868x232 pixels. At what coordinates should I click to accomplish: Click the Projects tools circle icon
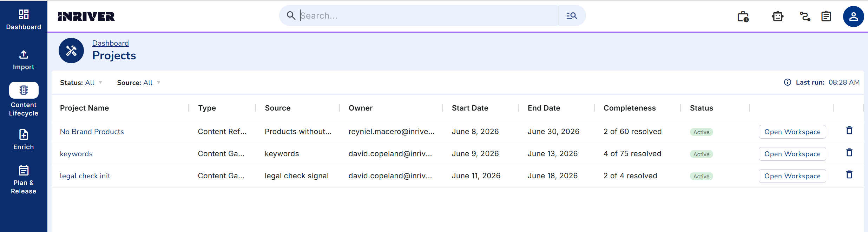pos(71,51)
